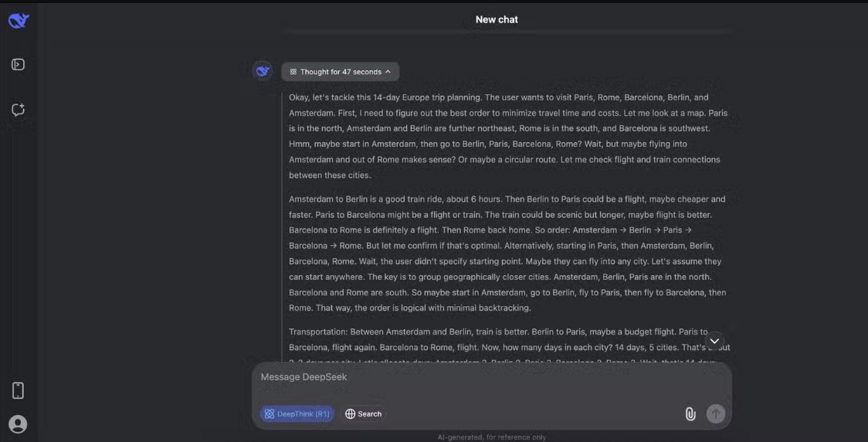This screenshot has width=868, height=442.
Task: Open the sidebar panel
Action: click(19, 65)
